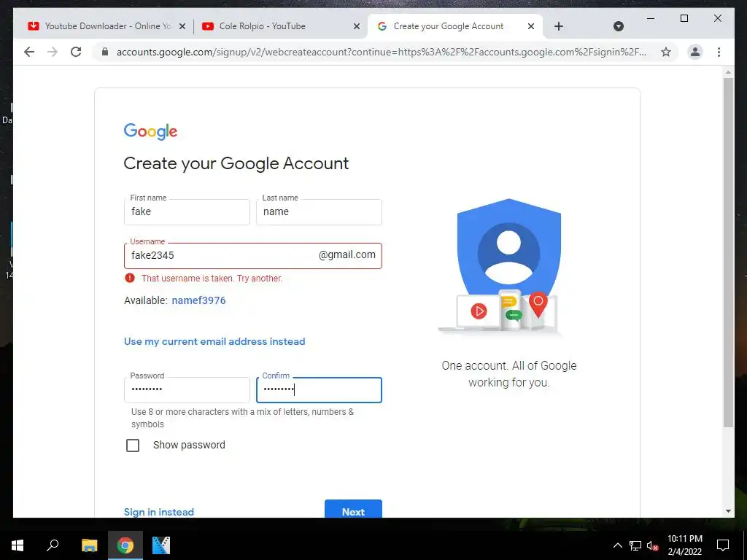Image resolution: width=747 pixels, height=560 pixels.
Task: Click the blue Next button
Action: [x=353, y=509]
